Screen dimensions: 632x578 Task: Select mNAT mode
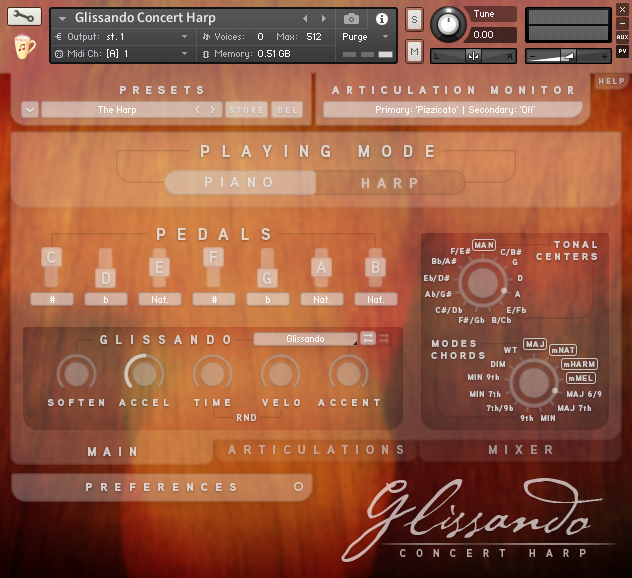tap(563, 350)
